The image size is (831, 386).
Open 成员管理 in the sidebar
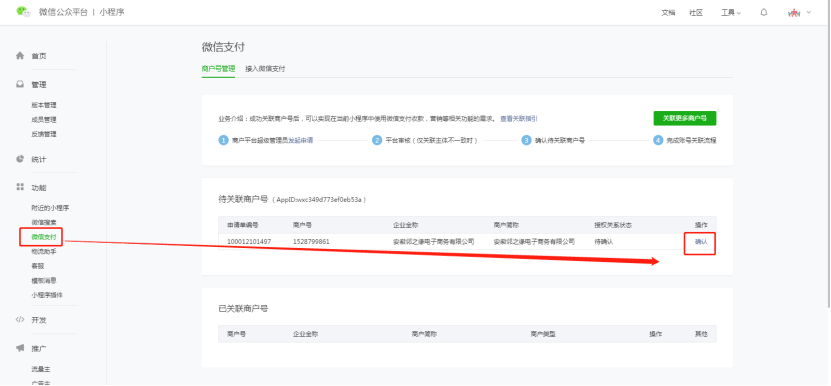[44, 119]
